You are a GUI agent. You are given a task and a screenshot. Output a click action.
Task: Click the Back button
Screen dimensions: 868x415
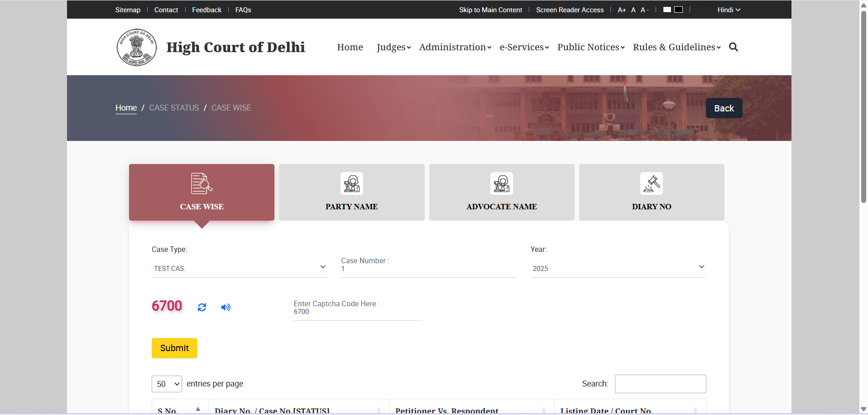pos(724,108)
